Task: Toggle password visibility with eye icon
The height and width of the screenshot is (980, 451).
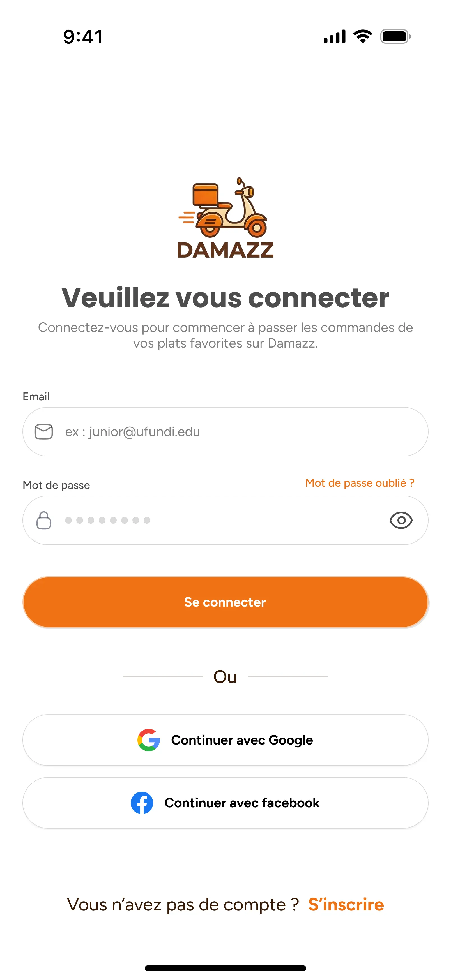Action: click(x=401, y=520)
